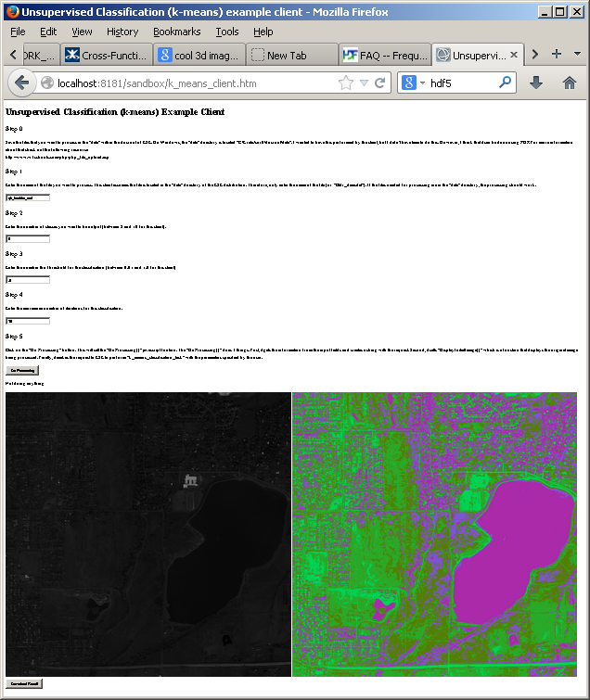Switch to the FAQ -- Frequ... tab
The image size is (590, 700).
[x=385, y=55]
